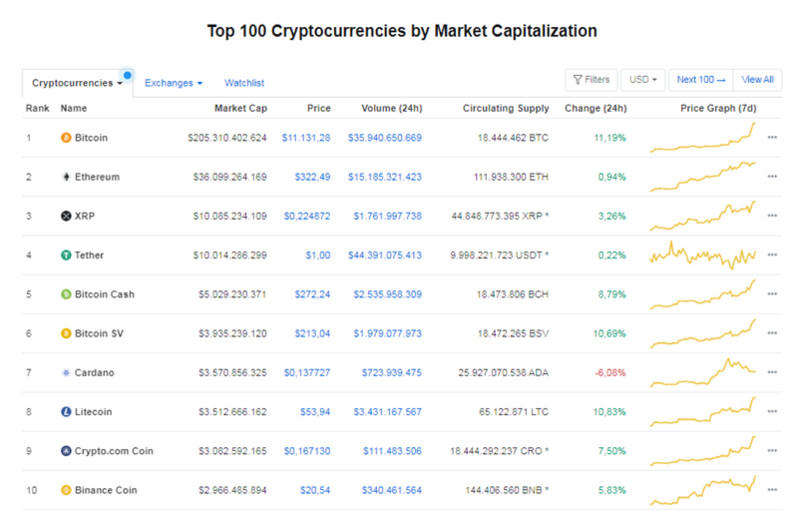Click the Ethereum diamond icon
Screen dimensions: 798x510
pyautogui.click(x=66, y=177)
